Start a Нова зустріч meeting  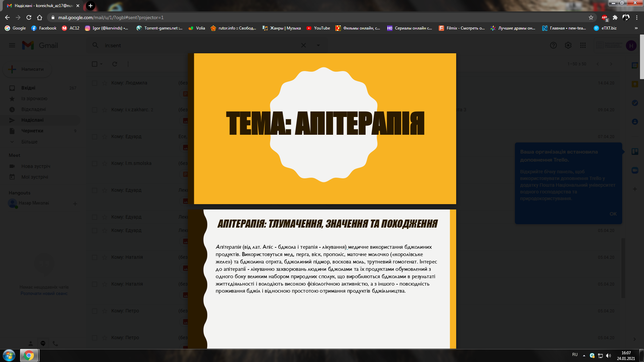point(36,166)
